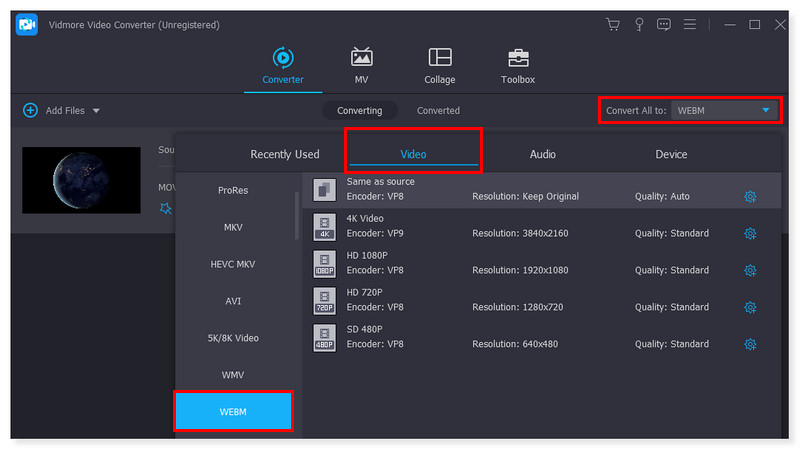Viewport: 800px width, 450px height.
Task: Expand the Convert All to WEBM dropdown
Action: pyautogui.click(x=766, y=110)
